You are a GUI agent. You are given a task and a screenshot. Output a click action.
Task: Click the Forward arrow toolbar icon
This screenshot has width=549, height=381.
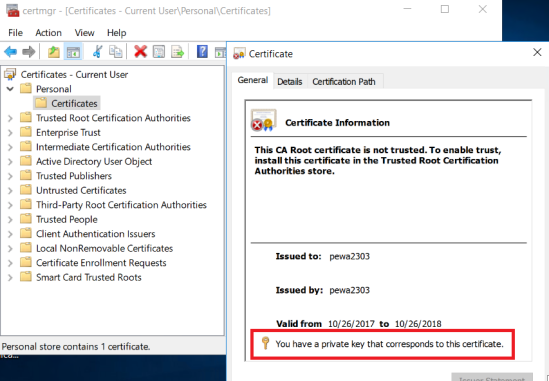[x=29, y=52]
